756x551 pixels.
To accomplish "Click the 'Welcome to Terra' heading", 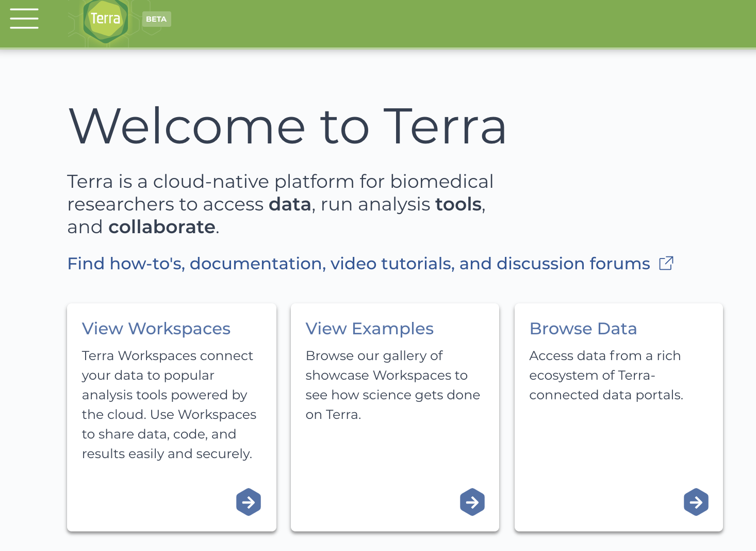I will [288, 126].
